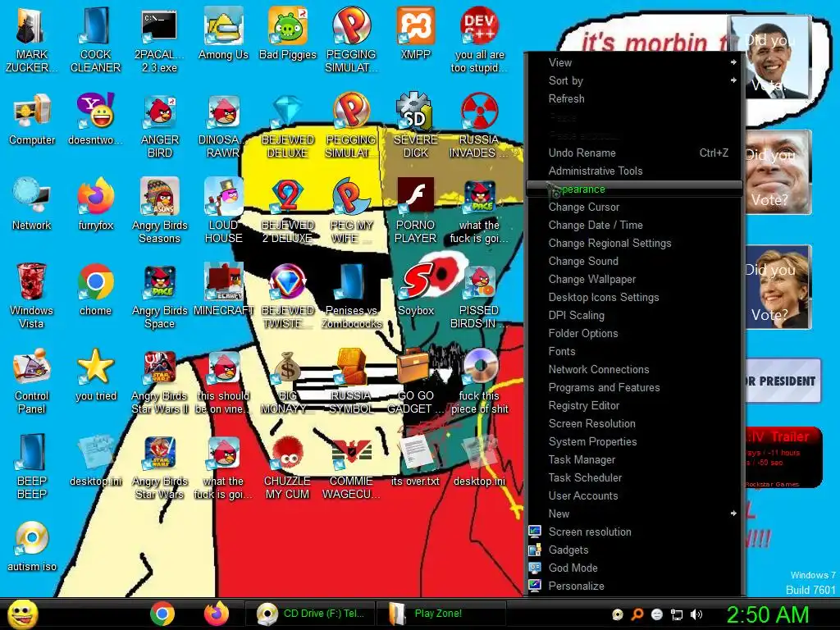
Task: Open the Among Us desktop shortcut
Action: coord(223,34)
